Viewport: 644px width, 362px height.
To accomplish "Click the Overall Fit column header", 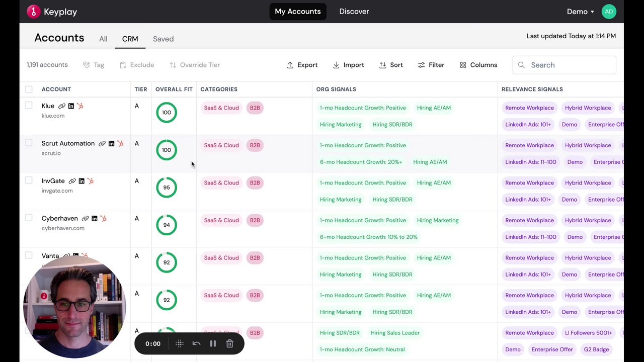I will pos(174,89).
